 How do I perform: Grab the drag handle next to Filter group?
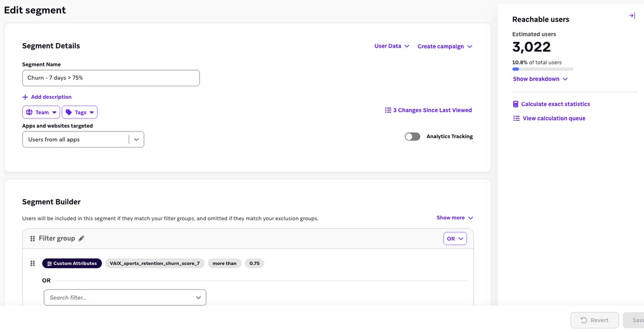pos(32,238)
